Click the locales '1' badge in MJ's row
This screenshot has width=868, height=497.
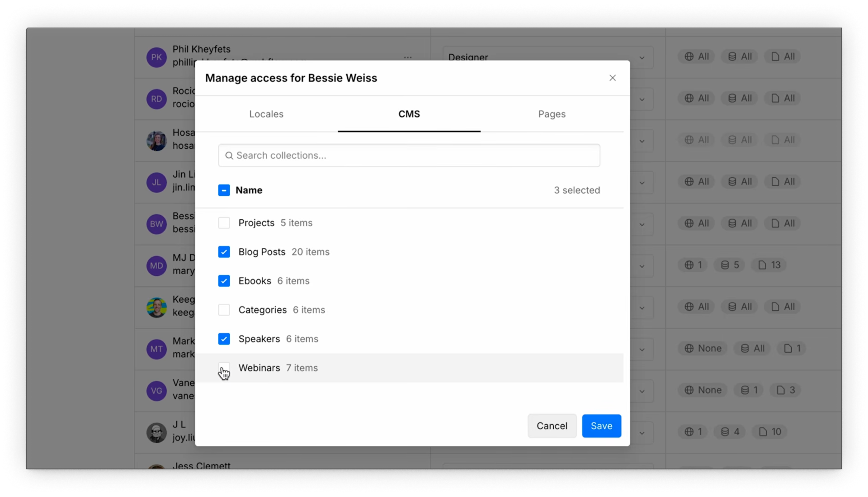pyautogui.click(x=693, y=265)
